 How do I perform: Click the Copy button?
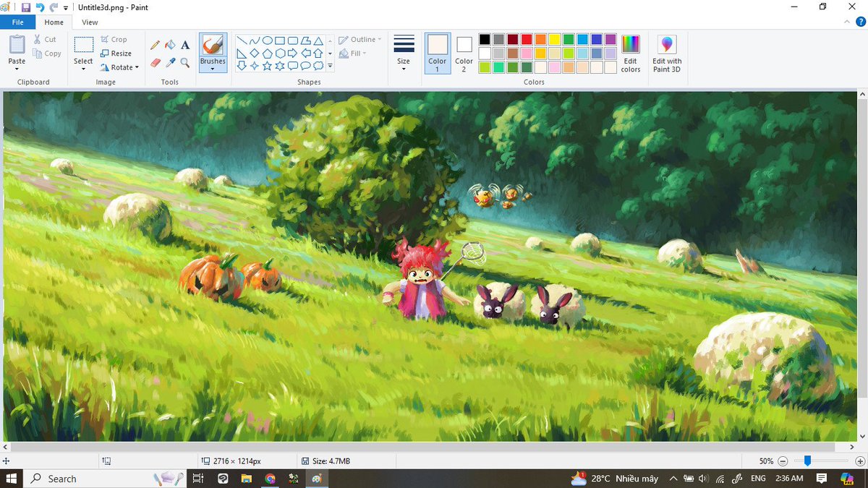click(x=47, y=53)
